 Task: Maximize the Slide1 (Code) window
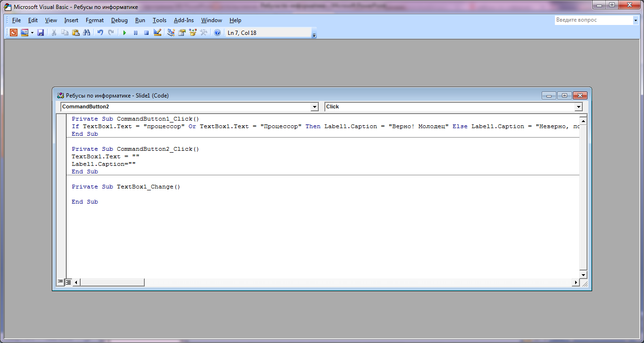[564, 95]
